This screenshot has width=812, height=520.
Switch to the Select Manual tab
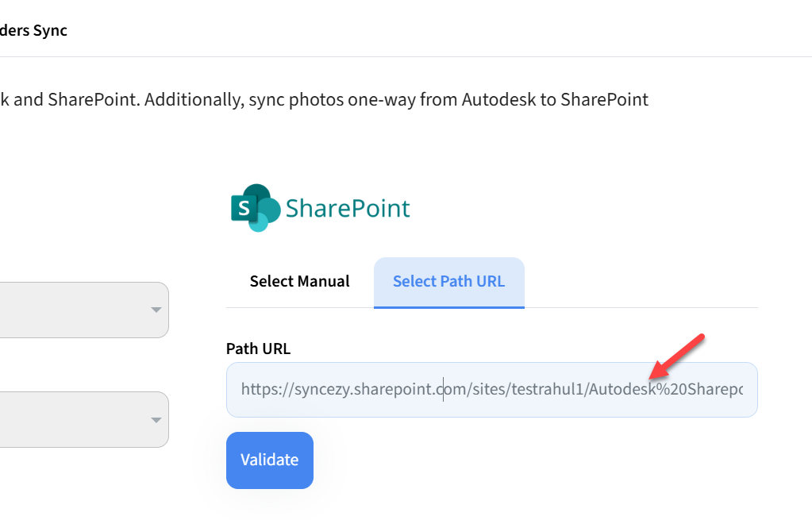point(299,281)
